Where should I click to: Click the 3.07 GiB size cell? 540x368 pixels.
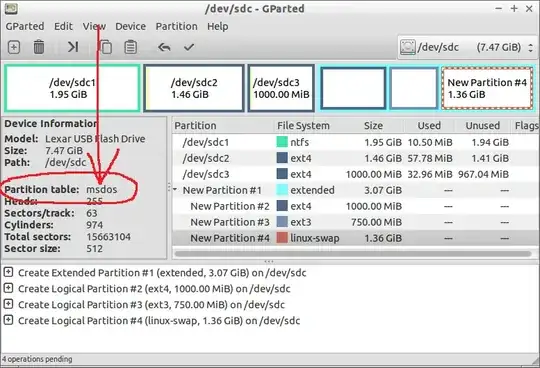pyautogui.click(x=383, y=190)
